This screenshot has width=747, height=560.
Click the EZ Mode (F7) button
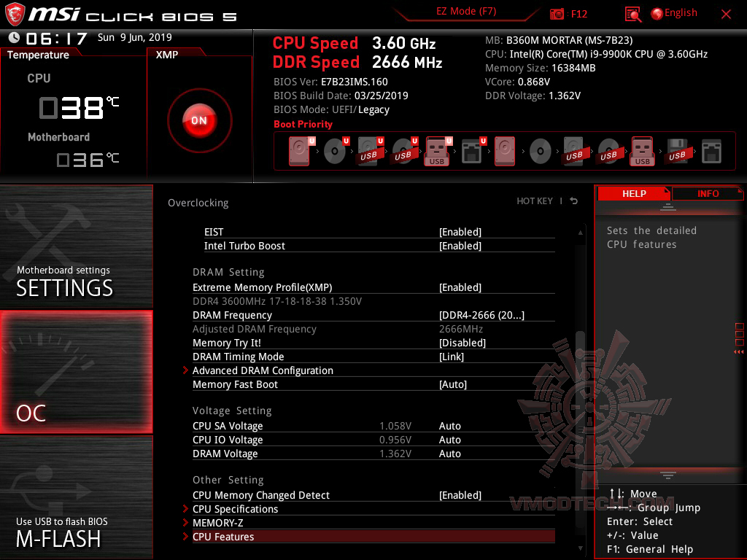pyautogui.click(x=465, y=12)
